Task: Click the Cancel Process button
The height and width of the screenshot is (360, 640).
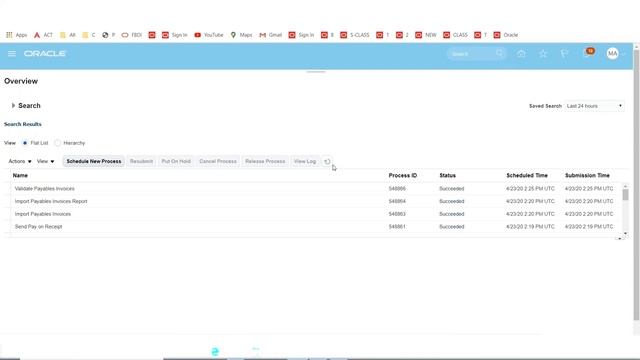Action: pyautogui.click(x=218, y=161)
